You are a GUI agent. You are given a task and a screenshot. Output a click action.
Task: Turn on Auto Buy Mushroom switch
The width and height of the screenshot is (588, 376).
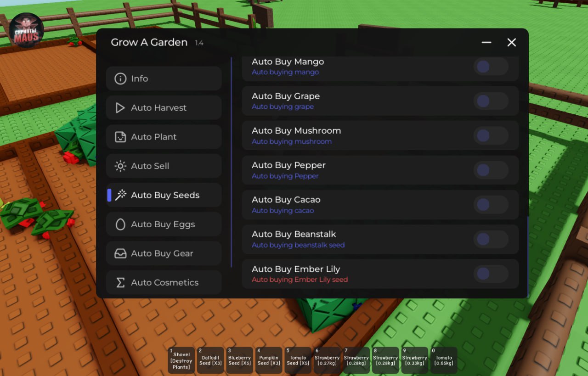(x=491, y=136)
